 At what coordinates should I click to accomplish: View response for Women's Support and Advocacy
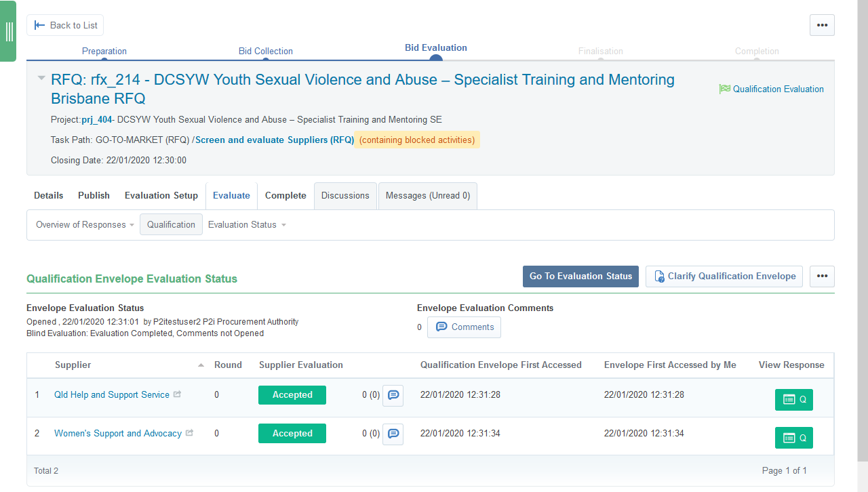pos(793,438)
